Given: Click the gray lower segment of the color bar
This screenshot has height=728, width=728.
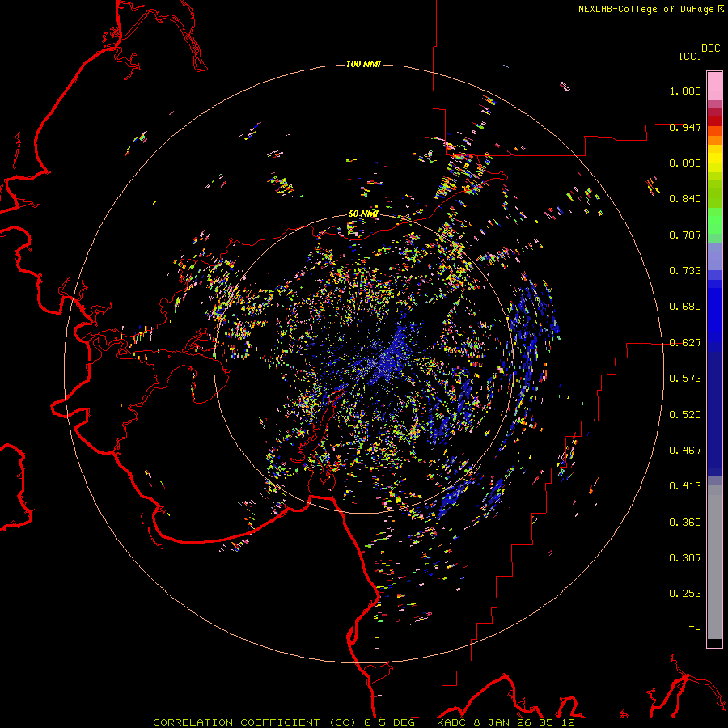Looking at the screenshot, I should tap(714, 562).
